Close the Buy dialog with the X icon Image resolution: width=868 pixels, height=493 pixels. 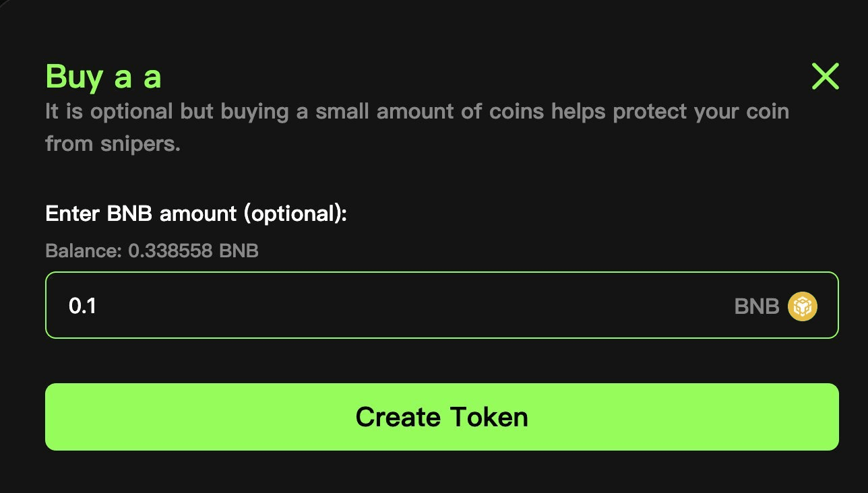(825, 77)
